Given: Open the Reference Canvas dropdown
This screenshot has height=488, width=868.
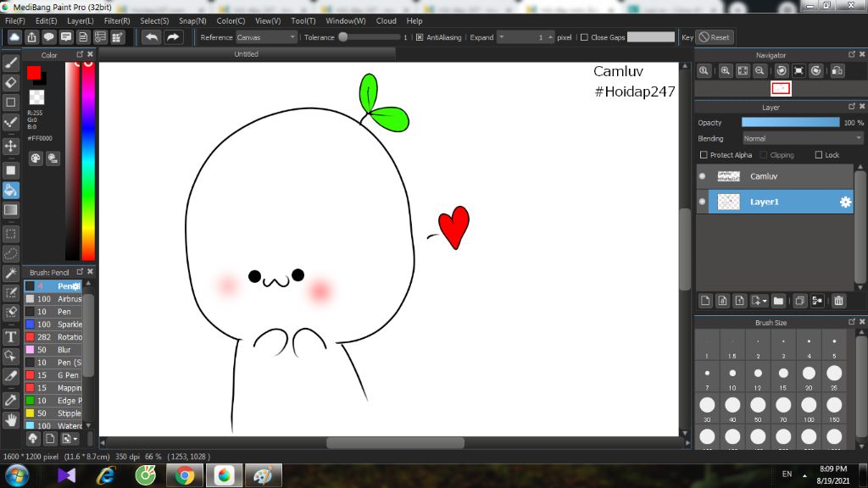Looking at the screenshot, I should click(266, 37).
